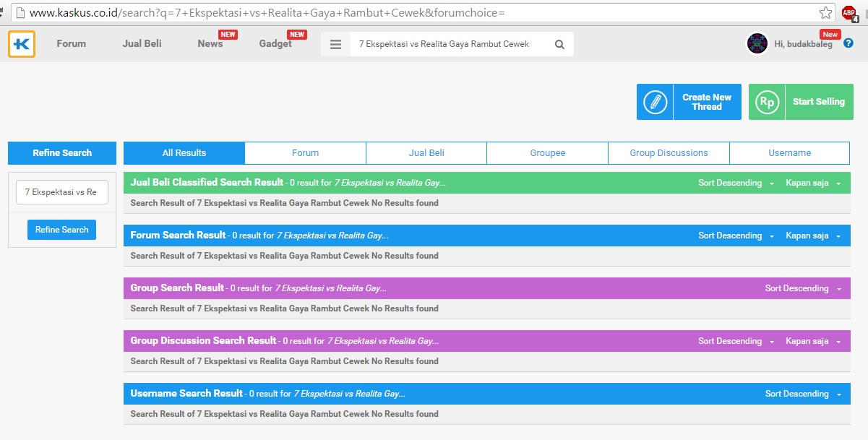The height and width of the screenshot is (440, 868).
Task: Click the top search box text
Action: 444,44
